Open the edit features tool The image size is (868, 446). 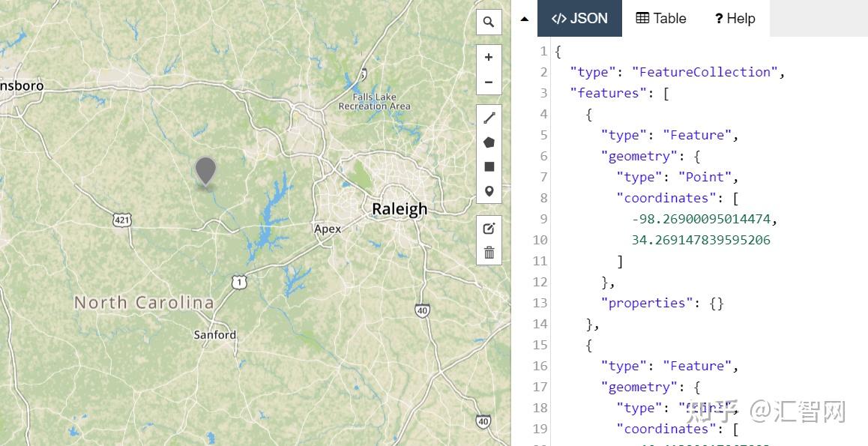[489, 228]
